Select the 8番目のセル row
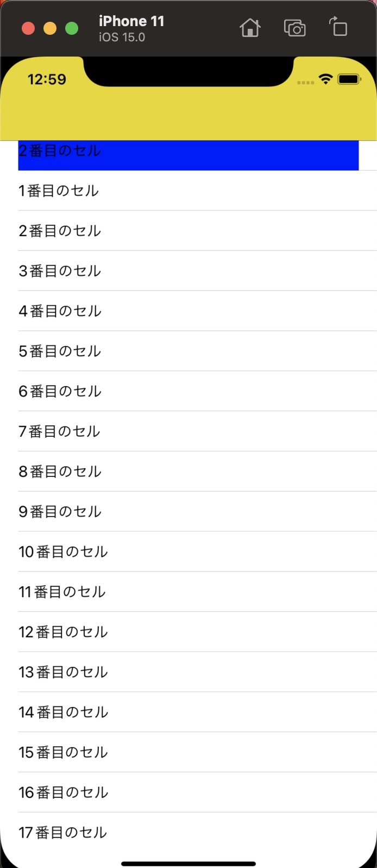 [x=187, y=472]
